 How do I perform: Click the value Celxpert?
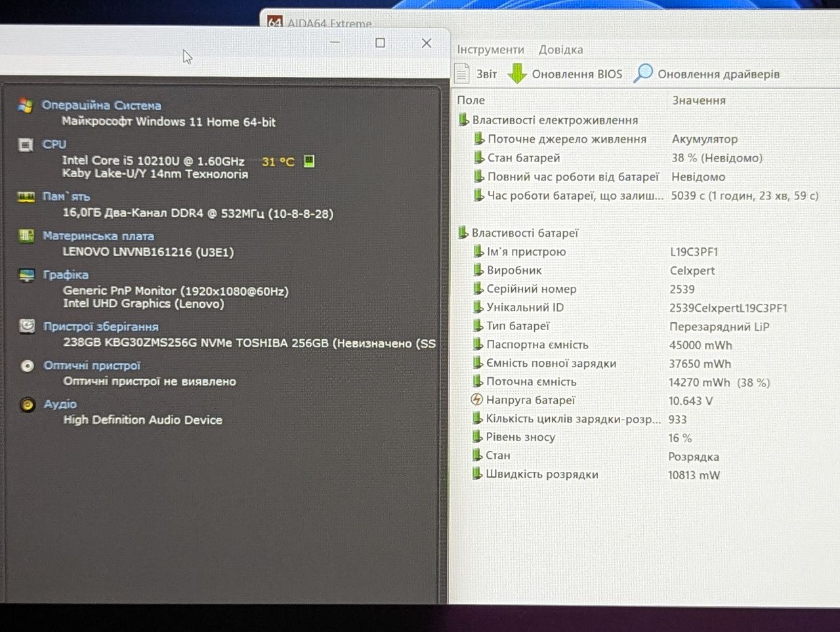coord(692,271)
